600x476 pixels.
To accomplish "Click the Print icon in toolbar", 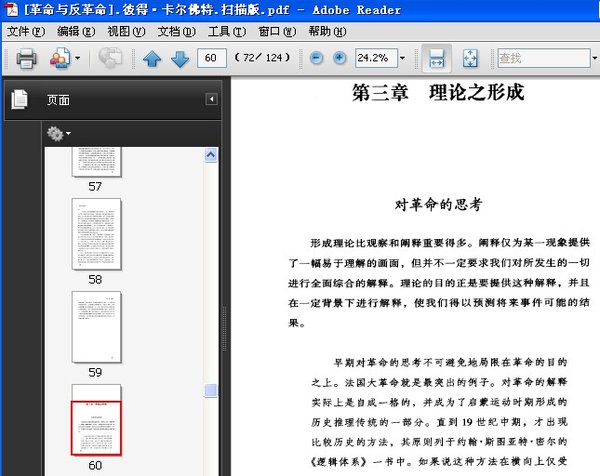I will (27, 59).
